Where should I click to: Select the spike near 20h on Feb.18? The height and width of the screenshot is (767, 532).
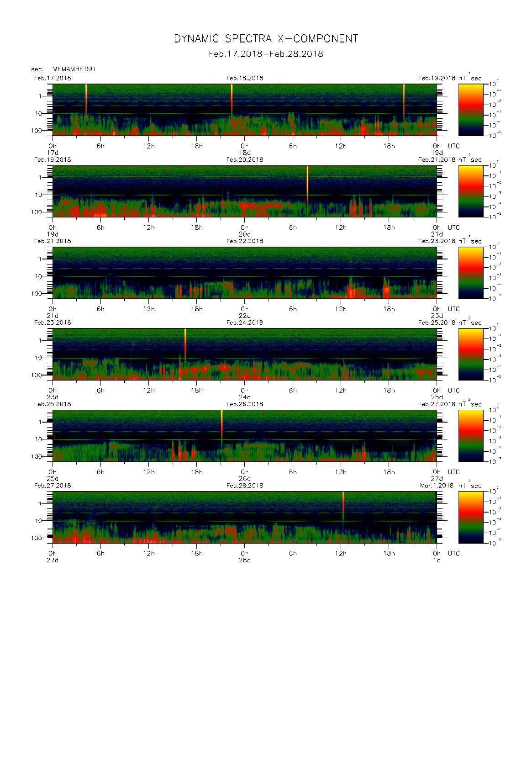(404, 101)
